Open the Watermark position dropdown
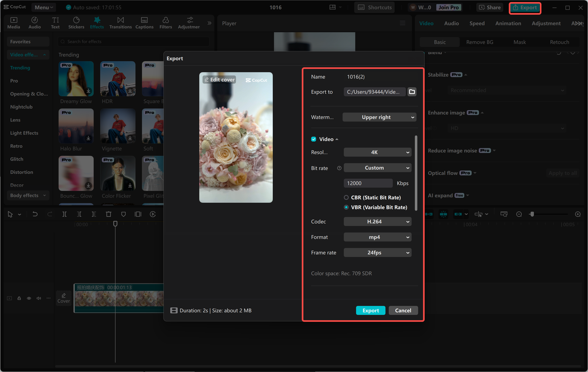 (x=379, y=117)
